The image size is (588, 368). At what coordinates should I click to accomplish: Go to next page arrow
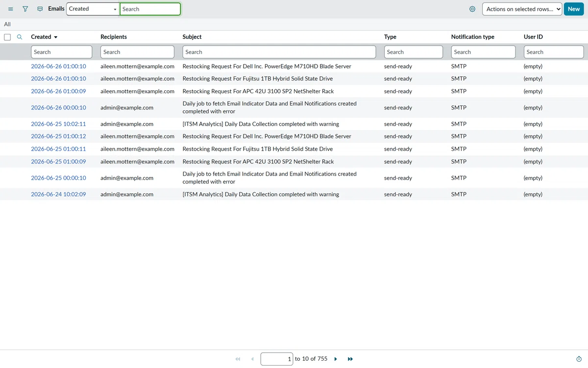[336, 359]
